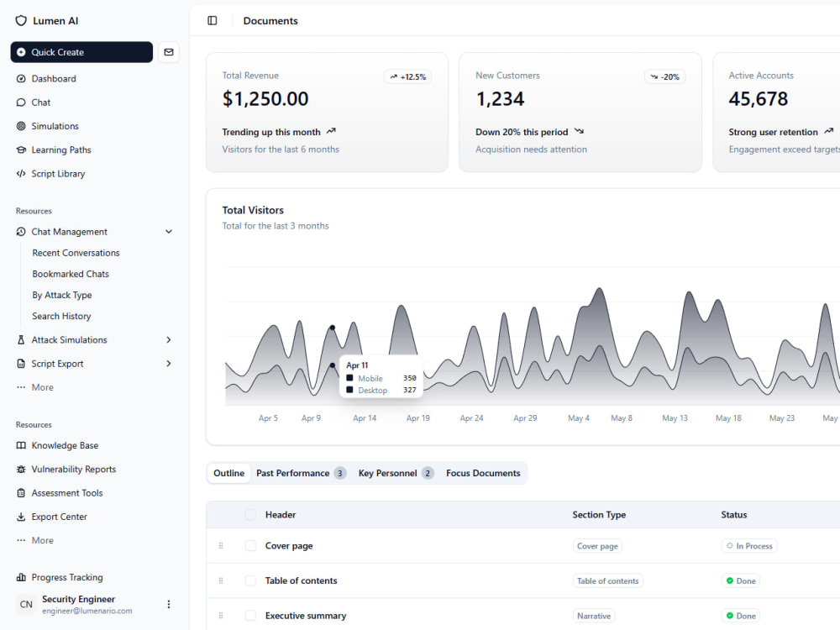Click the Narrative section type badge
Screen dimensions: 840x630
pos(594,616)
